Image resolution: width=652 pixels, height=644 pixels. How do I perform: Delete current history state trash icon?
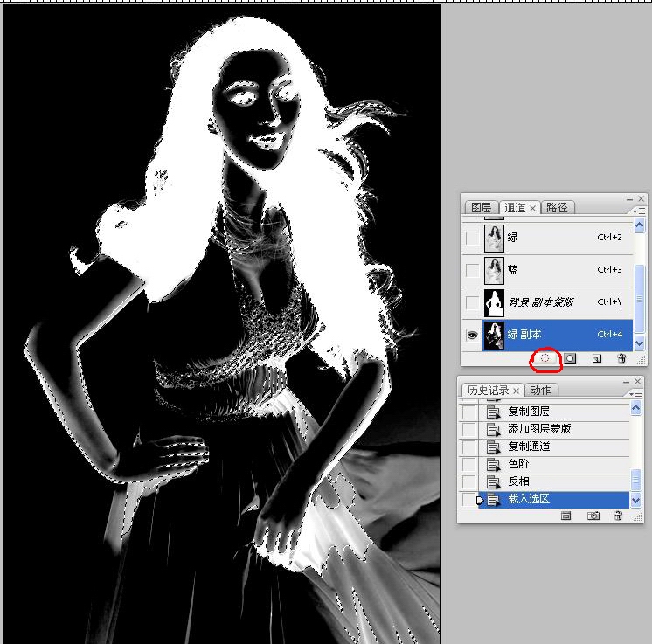point(619,516)
